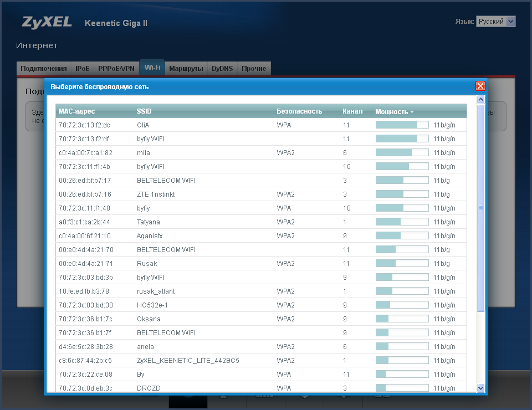Click the signal strength bar for mila
The width and height of the screenshot is (532, 410).
(x=402, y=152)
